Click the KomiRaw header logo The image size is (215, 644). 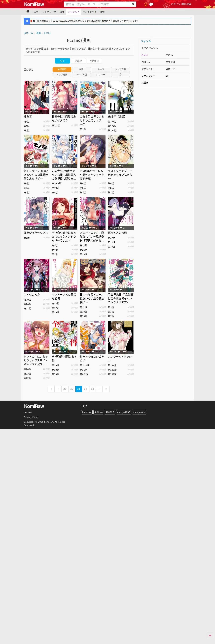pos(34,4)
